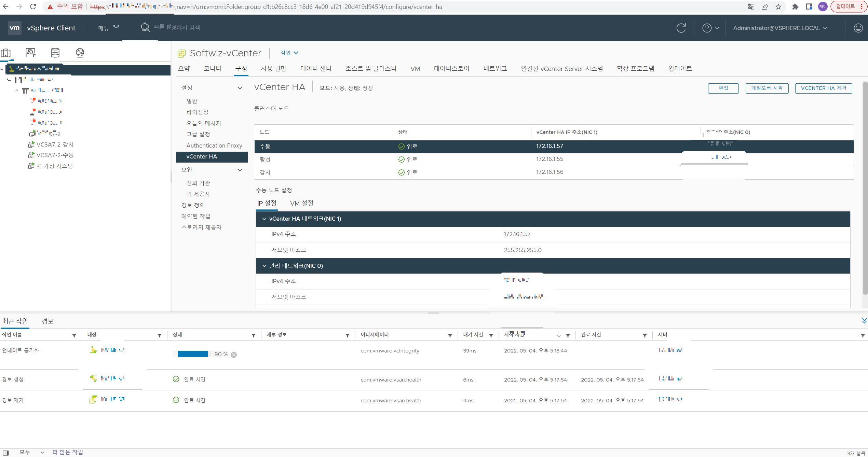The height and width of the screenshot is (457, 868).
Task: Select 키 제공자 under security
Action: tap(198, 194)
